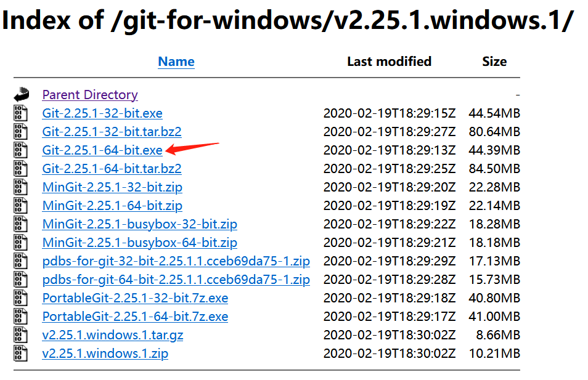Click size value 40.80MB
The height and width of the screenshot is (380, 588).
(x=494, y=298)
